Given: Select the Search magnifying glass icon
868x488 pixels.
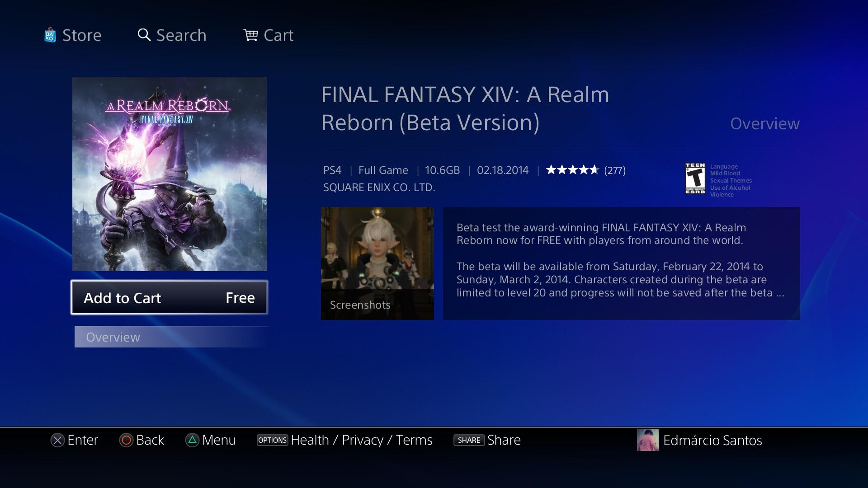Looking at the screenshot, I should (x=144, y=35).
